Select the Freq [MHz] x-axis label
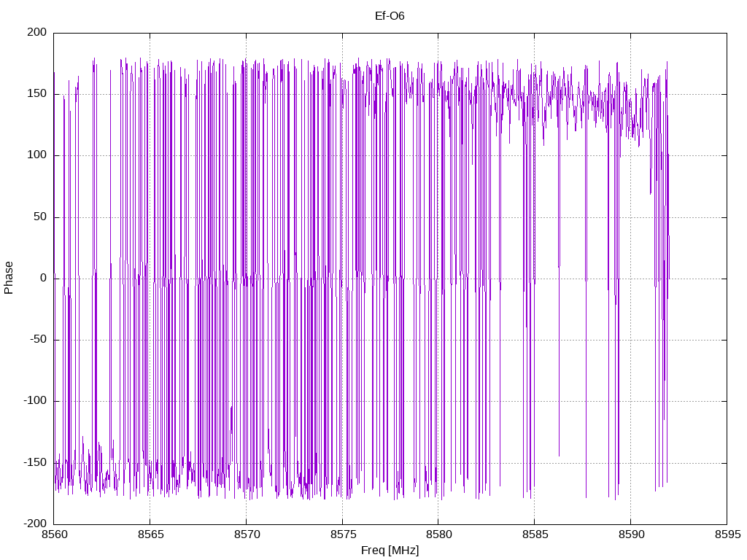 click(390, 551)
